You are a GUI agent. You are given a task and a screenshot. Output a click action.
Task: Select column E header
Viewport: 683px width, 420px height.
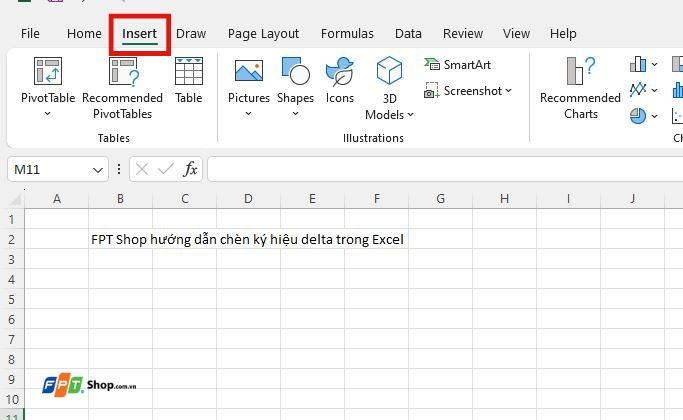tap(312, 199)
